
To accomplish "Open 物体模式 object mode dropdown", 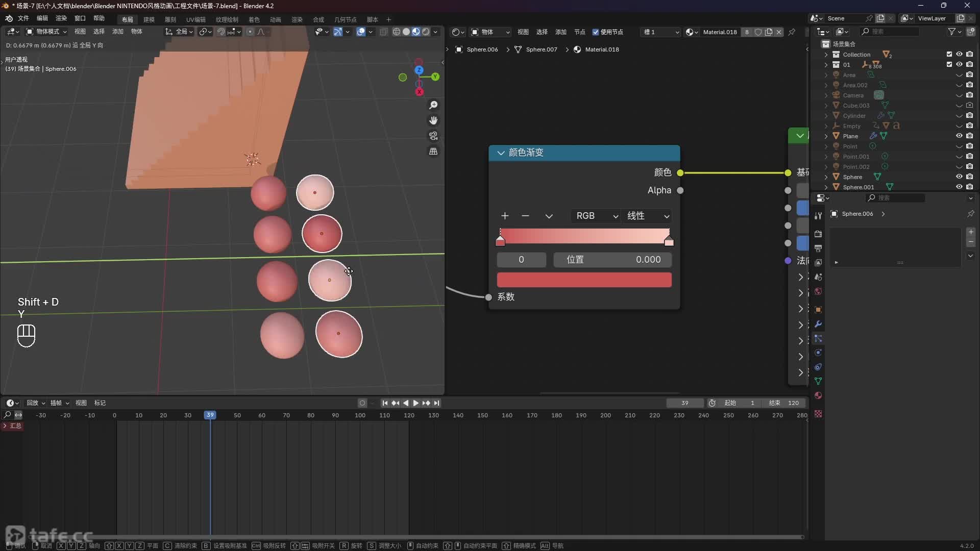I will click(x=46, y=32).
